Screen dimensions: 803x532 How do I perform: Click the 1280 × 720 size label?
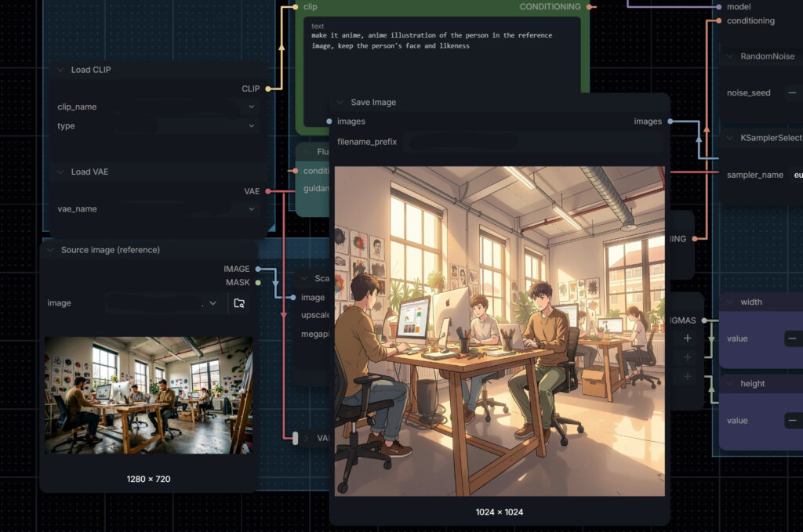coord(148,480)
